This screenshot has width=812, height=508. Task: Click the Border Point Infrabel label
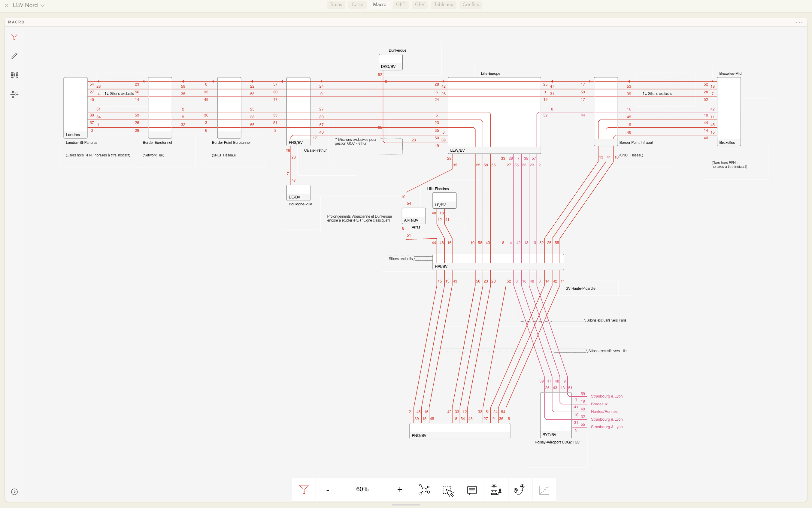636,143
